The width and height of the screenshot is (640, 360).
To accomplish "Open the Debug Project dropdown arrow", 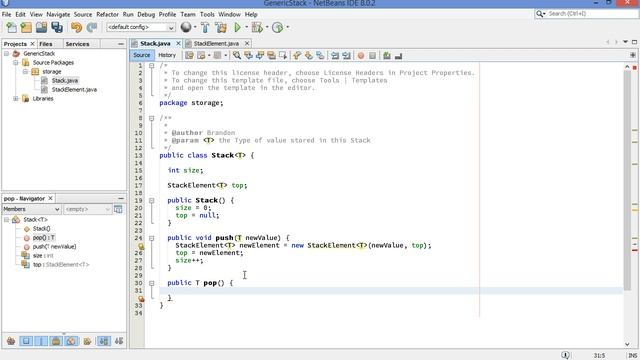I will (267, 27).
